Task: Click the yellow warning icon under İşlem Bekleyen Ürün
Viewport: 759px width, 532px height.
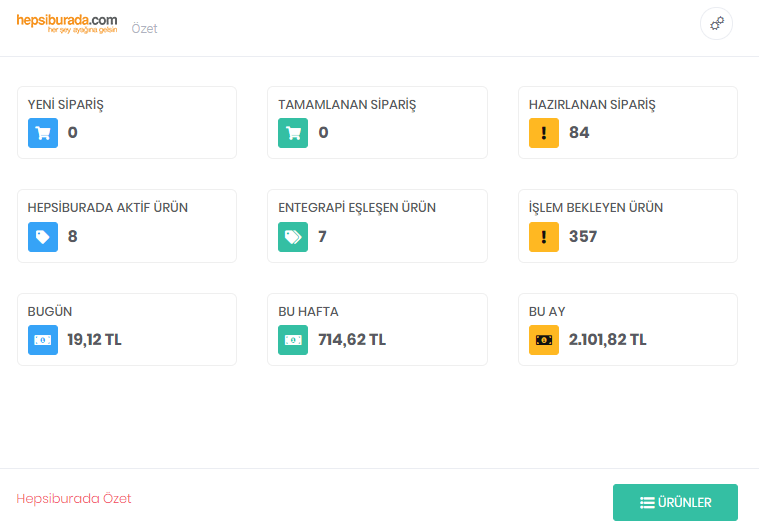Action: pos(544,237)
